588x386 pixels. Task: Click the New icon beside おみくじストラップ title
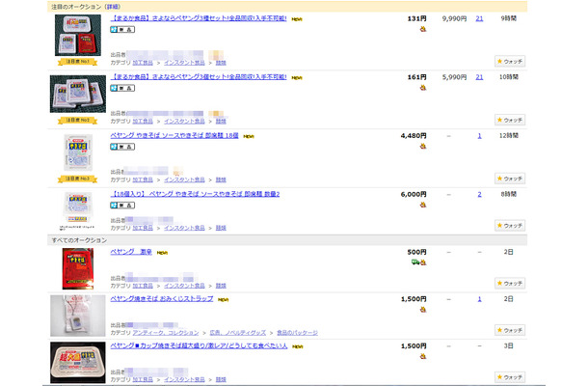click(223, 300)
